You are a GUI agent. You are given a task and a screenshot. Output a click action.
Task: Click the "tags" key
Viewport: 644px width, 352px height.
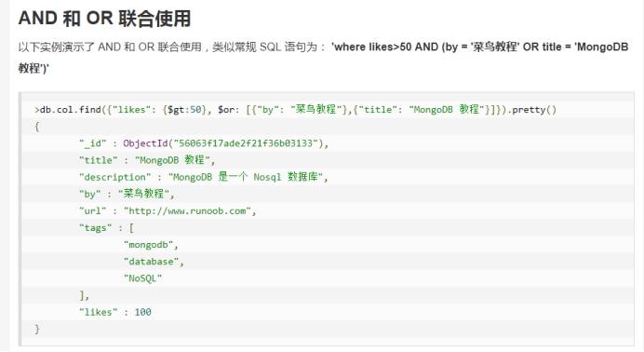(x=95, y=228)
